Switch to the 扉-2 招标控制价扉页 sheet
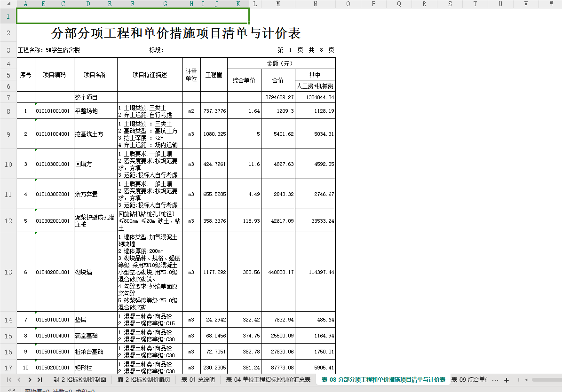The width and height of the screenshot is (562, 392). coord(144,380)
